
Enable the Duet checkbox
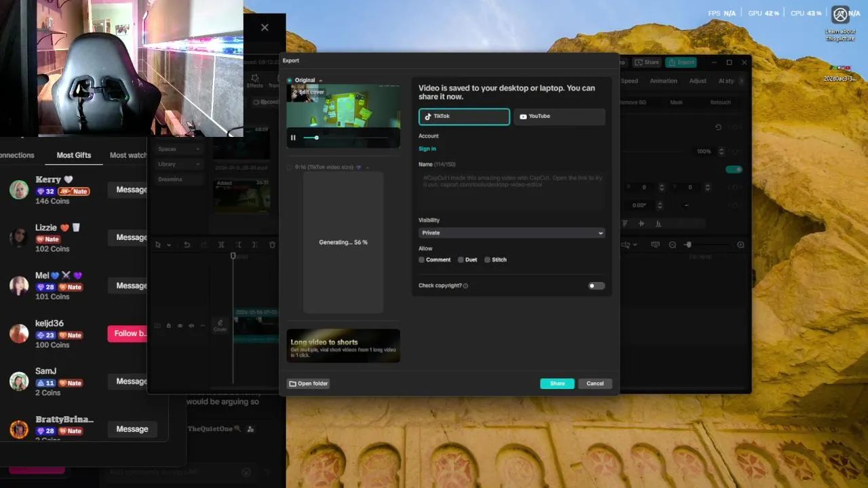(460, 260)
